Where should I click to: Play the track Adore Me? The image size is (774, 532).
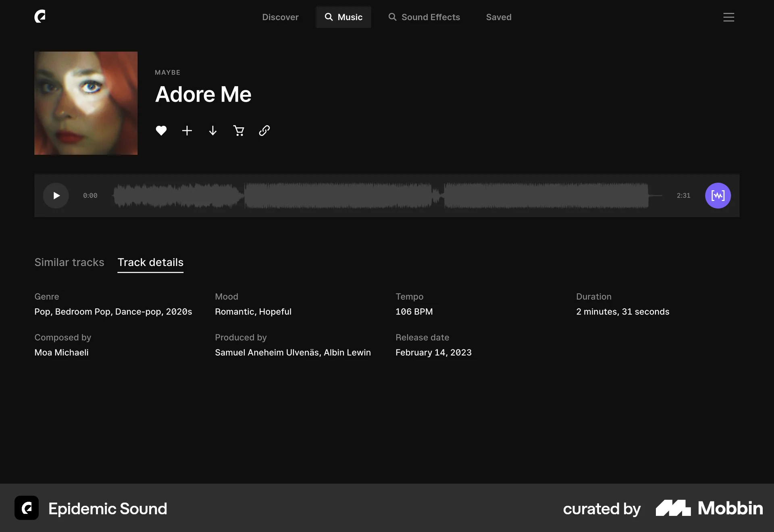pos(56,195)
